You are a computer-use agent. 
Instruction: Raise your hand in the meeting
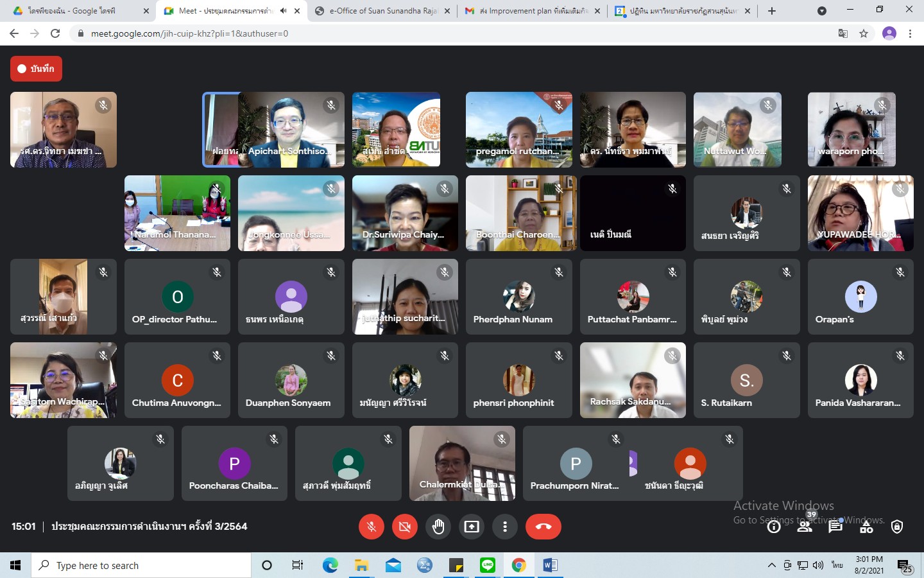click(438, 527)
